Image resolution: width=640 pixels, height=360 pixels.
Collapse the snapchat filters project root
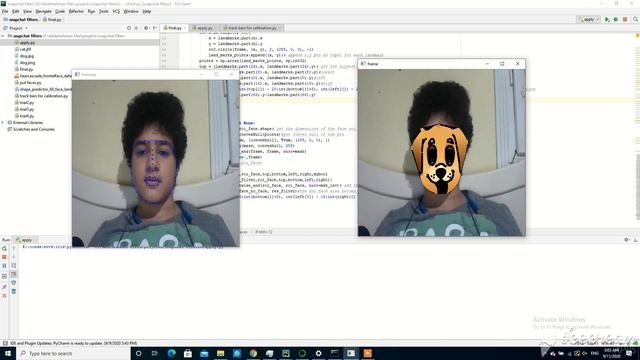[x=3, y=36]
